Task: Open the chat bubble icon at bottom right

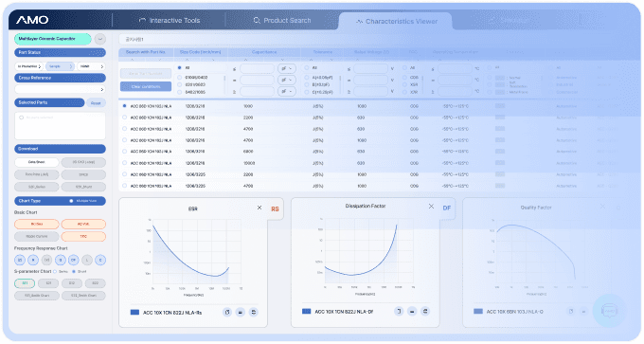Action: coord(610,311)
